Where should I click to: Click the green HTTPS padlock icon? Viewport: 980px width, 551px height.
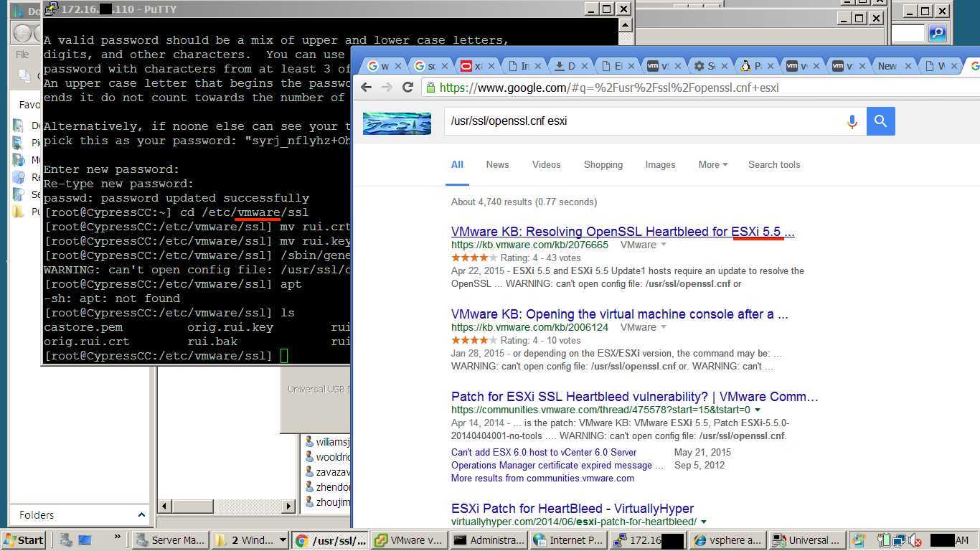[430, 88]
